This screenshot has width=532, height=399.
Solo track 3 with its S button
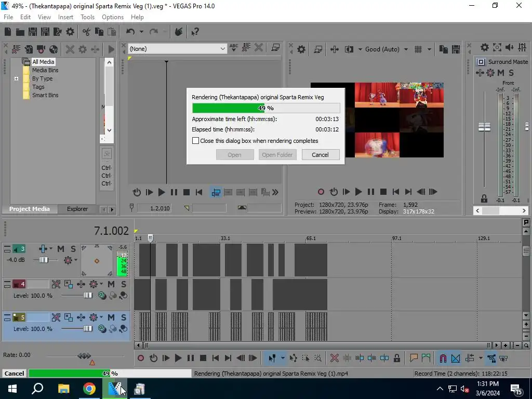(73, 249)
